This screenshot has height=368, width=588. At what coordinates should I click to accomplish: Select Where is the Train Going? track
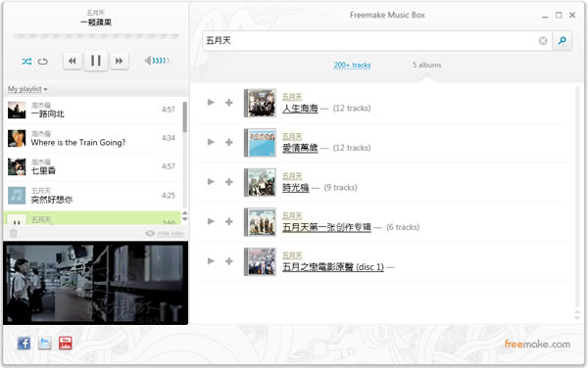tap(93, 138)
